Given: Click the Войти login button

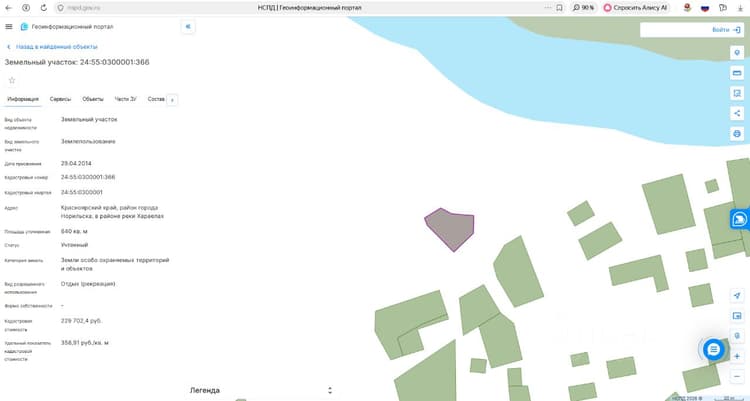Looking at the screenshot, I should click(x=726, y=30).
